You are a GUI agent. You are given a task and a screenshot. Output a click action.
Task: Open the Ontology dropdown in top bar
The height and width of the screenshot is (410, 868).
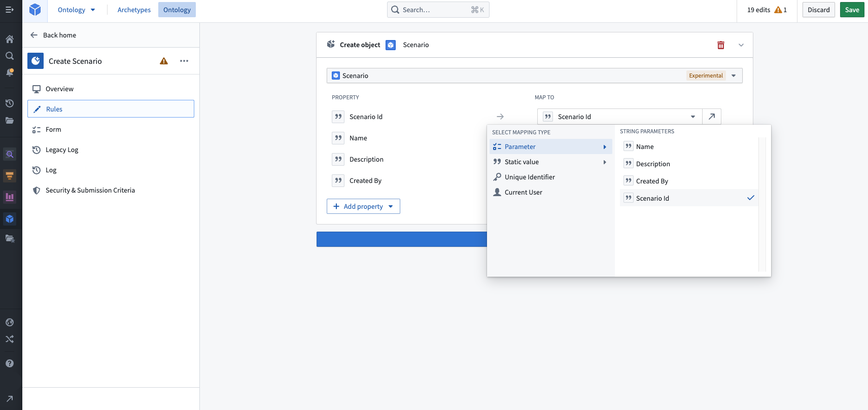click(76, 10)
